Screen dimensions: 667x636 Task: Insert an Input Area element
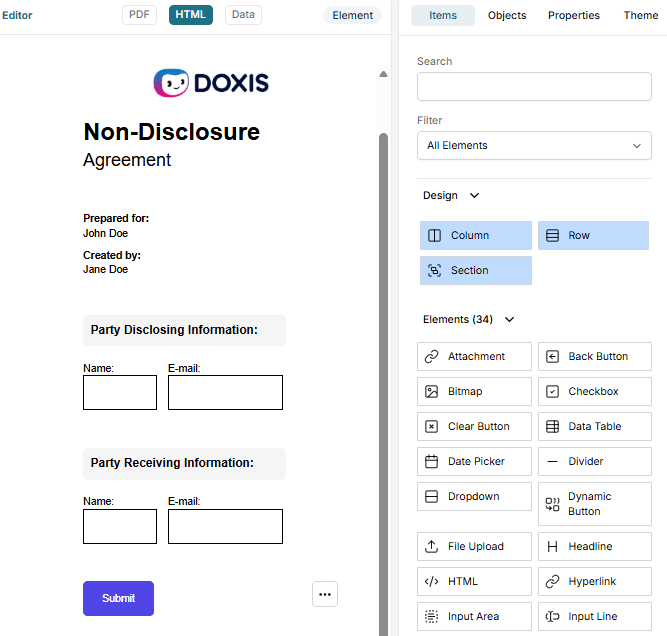coord(474,616)
